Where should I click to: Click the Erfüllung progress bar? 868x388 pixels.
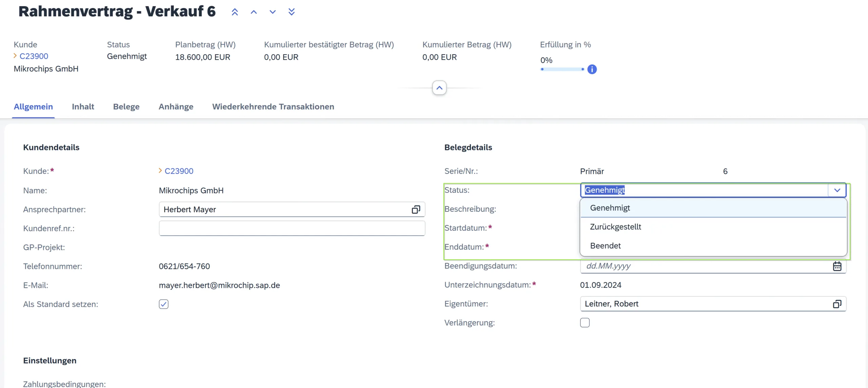(x=562, y=69)
